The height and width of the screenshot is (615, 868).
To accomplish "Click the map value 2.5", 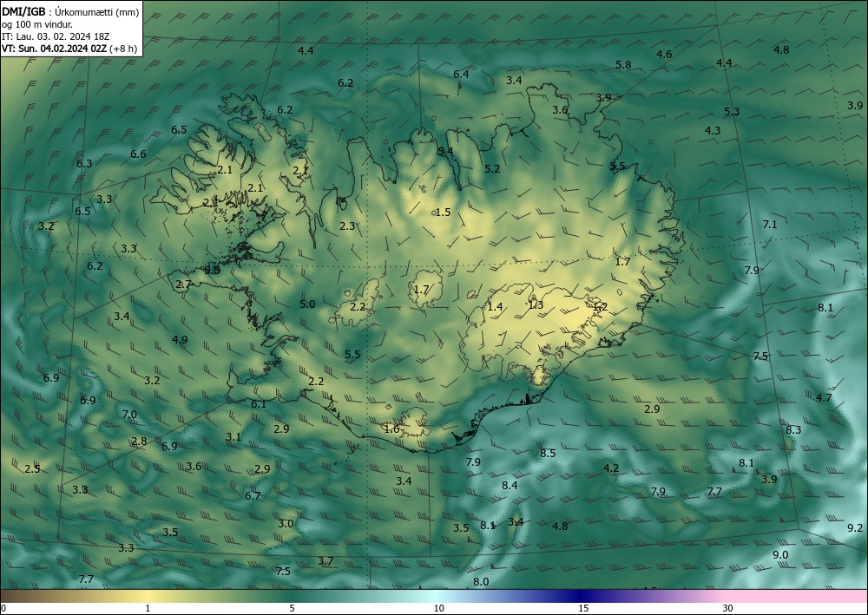I will click(32, 469).
